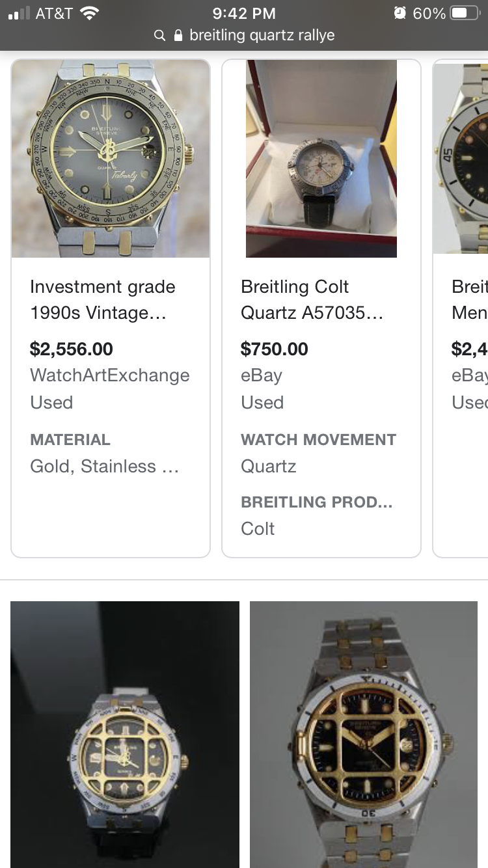Tap the cellular signal bars icon
Screen dimensions: 488x868
pos(19,14)
